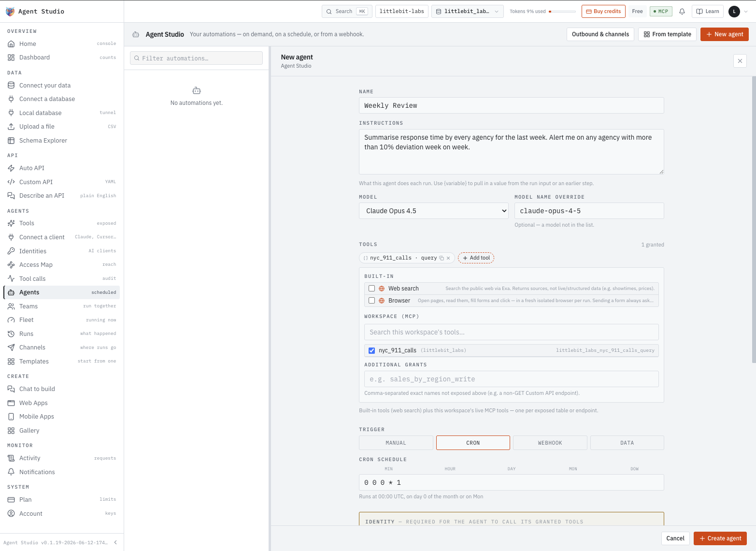Screen dimensions: 756x551
Task: Open Upload a file in the sidebar
Action: (x=62, y=127)
